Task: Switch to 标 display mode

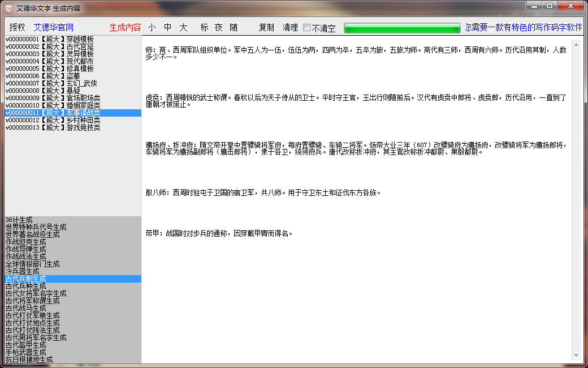Action: point(204,27)
